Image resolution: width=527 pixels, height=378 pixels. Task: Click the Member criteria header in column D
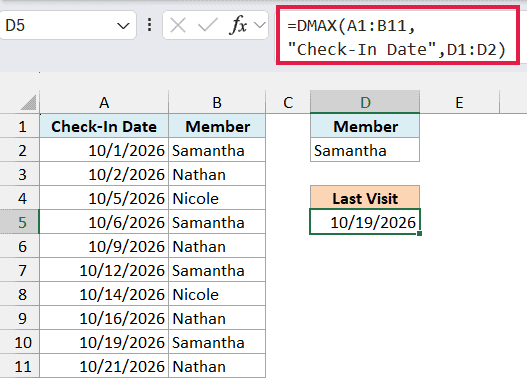tap(365, 127)
